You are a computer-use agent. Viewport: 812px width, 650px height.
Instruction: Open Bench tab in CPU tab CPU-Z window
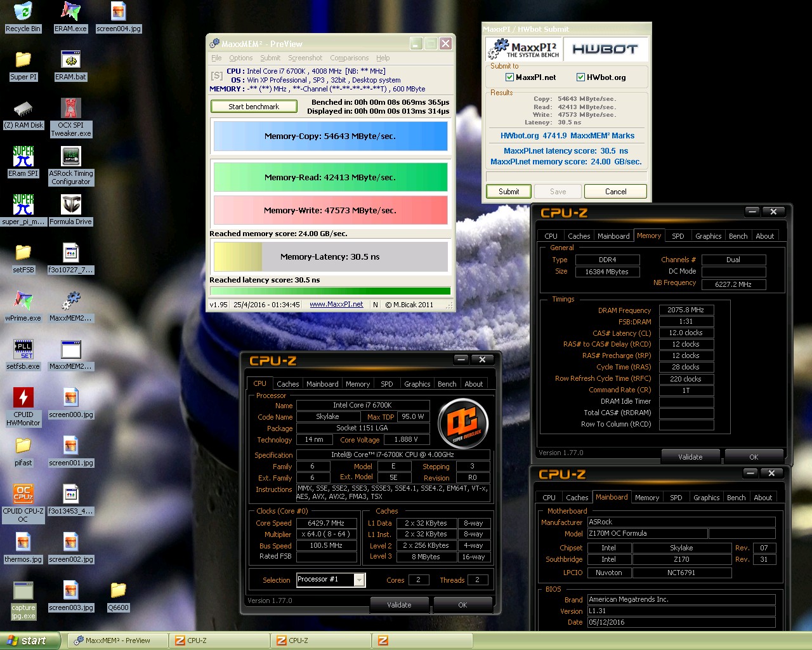point(447,384)
